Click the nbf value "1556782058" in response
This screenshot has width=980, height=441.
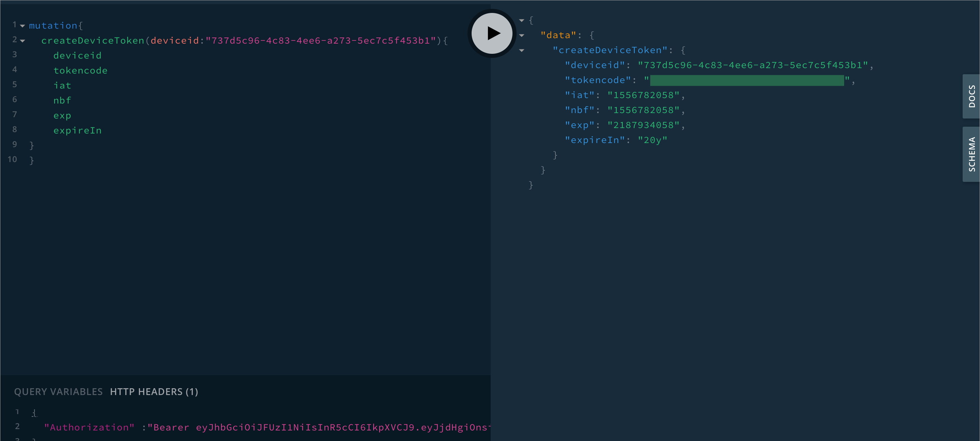point(643,110)
